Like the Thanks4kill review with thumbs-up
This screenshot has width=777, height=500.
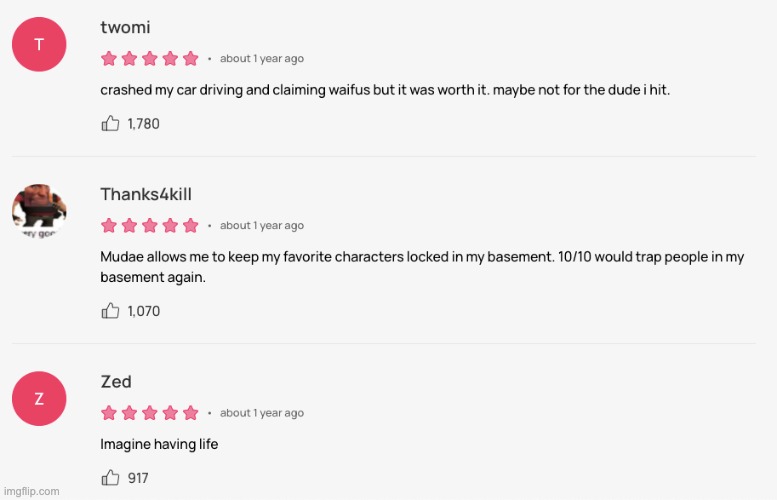point(110,311)
